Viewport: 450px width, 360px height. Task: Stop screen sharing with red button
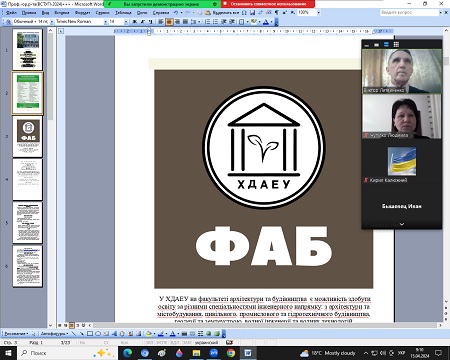(268, 4)
